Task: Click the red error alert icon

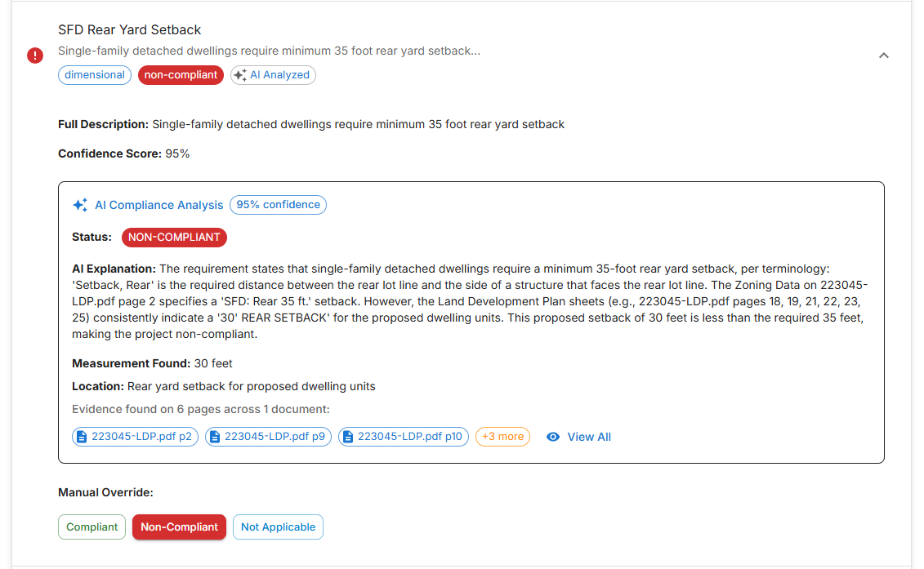Action: pyautogui.click(x=35, y=56)
